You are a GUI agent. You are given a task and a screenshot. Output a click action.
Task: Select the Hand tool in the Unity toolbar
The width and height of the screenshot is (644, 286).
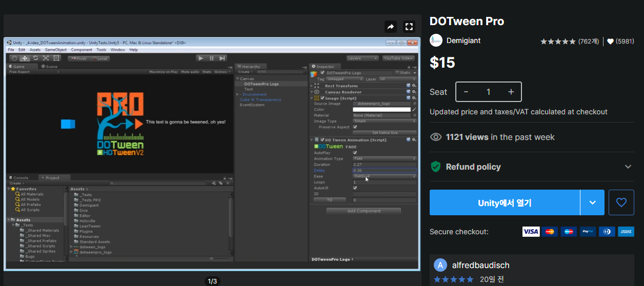click(x=15, y=58)
